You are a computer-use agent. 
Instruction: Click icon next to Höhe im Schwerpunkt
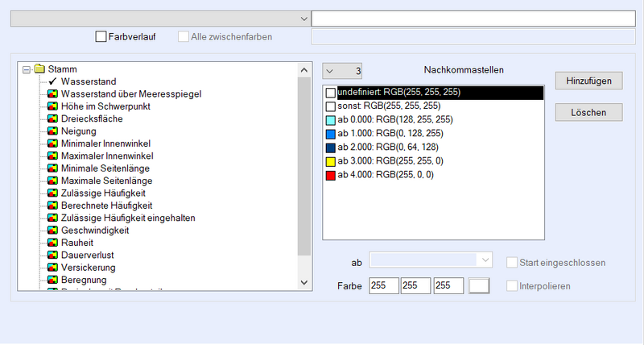pos(52,106)
